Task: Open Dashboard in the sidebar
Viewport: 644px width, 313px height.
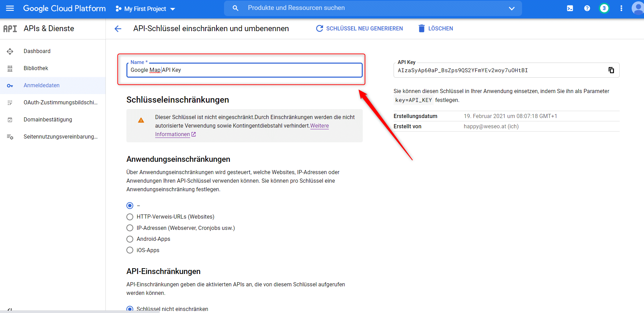Action: pyautogui.click(x=53, y=51)
